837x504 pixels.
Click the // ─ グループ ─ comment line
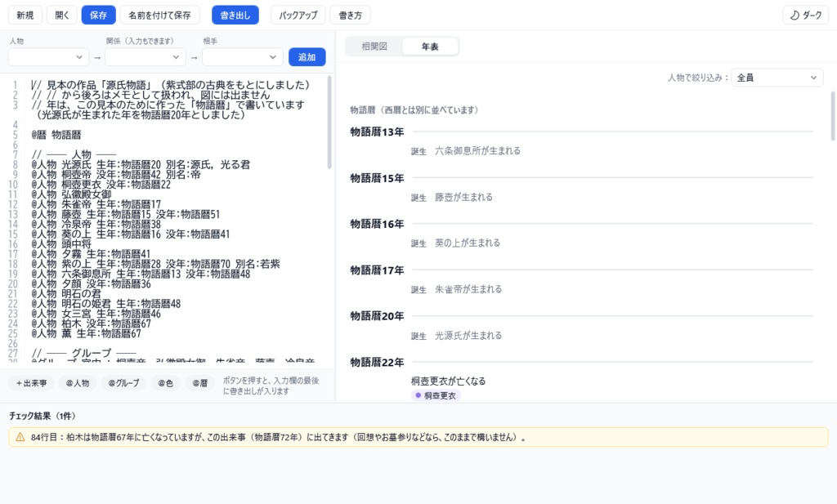84,353
